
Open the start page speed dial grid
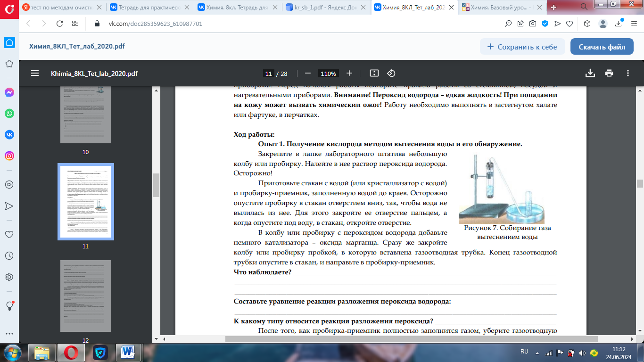click(75, 24)
